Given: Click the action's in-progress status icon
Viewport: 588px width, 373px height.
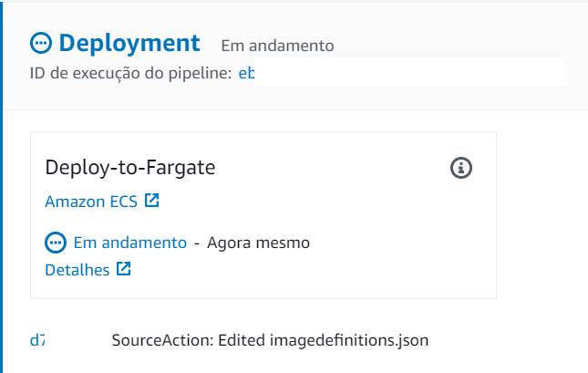Looking at the screenshot, I should (56, 243).
